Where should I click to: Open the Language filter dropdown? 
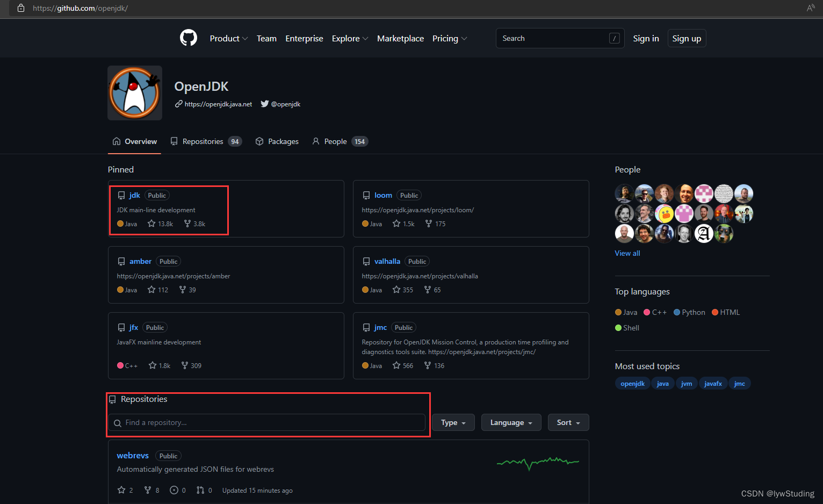[511, 422]
